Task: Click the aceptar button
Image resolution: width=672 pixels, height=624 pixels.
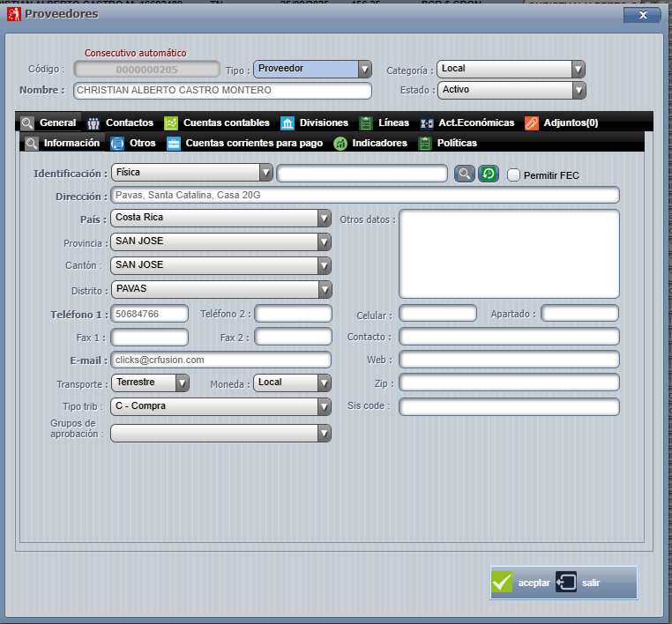Action: (522, 583)
